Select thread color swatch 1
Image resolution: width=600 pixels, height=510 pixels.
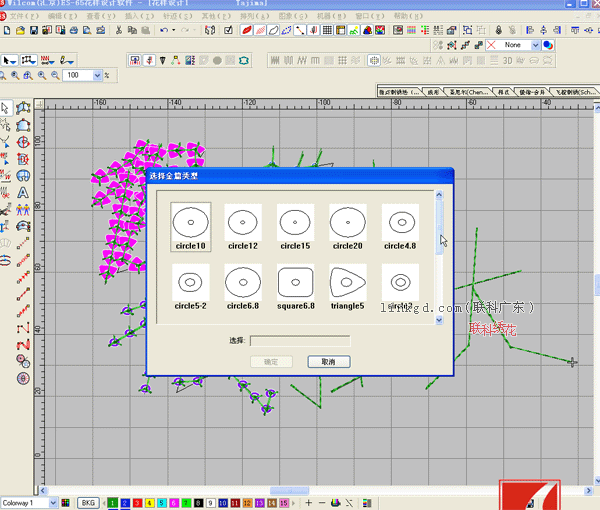coord(113,502)
